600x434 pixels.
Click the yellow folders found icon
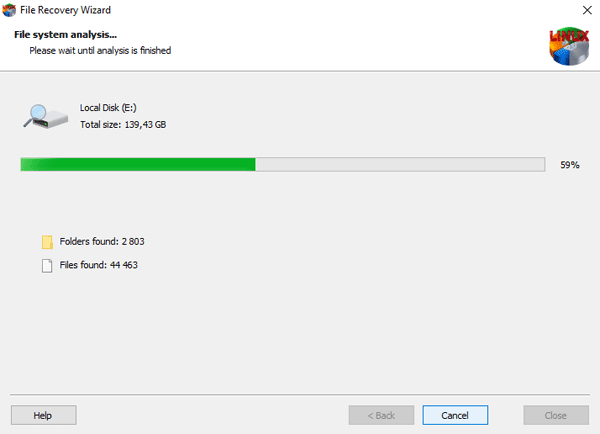[47, 242]
